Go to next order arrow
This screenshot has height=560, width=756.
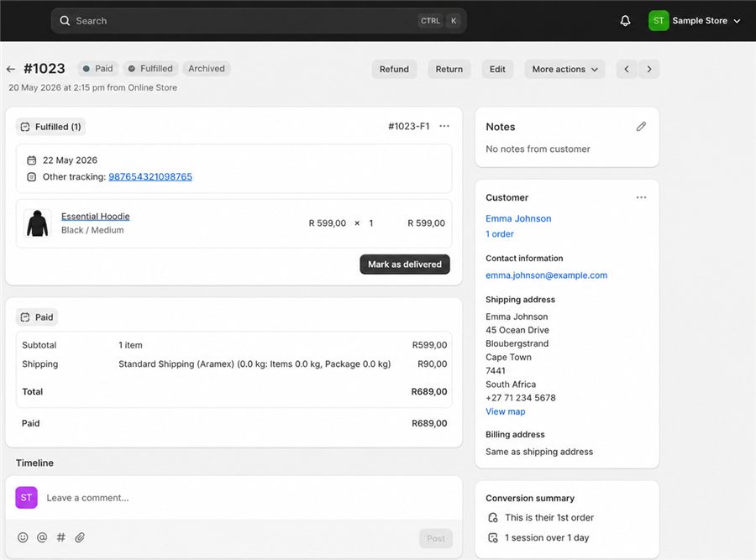click(649, 69)
